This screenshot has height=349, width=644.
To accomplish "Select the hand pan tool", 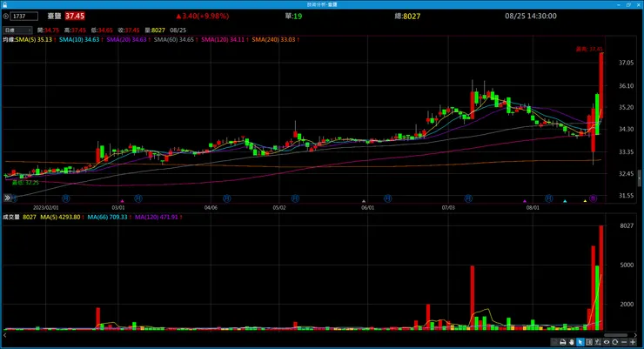I will (x=571, y=342).
